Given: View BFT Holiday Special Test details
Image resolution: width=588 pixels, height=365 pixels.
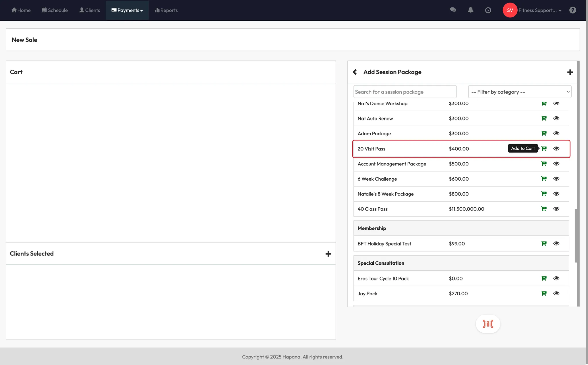Looking at the screenshot, I should point(556,243).
